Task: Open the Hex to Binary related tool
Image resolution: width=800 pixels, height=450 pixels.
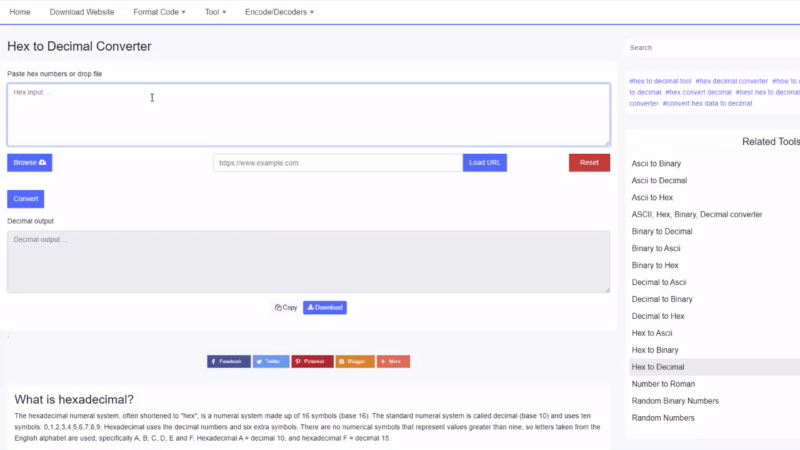Action: (x=654, y=350)
